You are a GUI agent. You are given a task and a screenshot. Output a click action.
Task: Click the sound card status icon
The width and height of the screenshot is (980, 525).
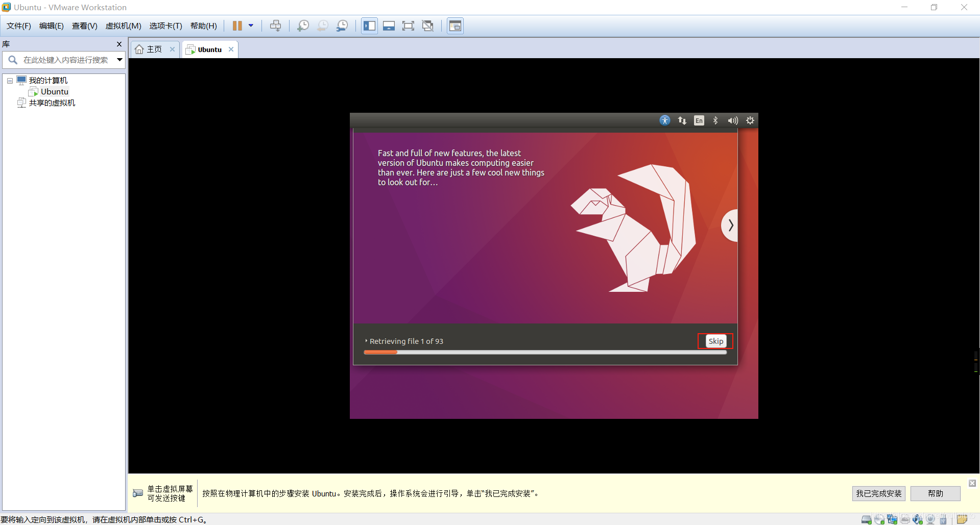[x=918, y=519]
